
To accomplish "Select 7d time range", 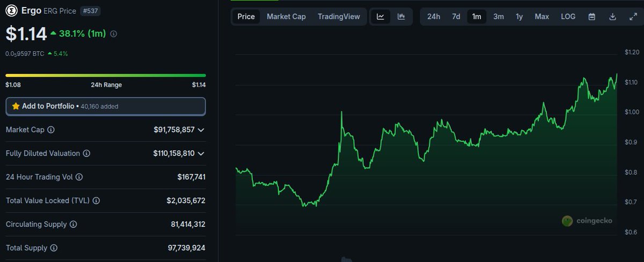I will pyautogui.click(x=456, y=17).
